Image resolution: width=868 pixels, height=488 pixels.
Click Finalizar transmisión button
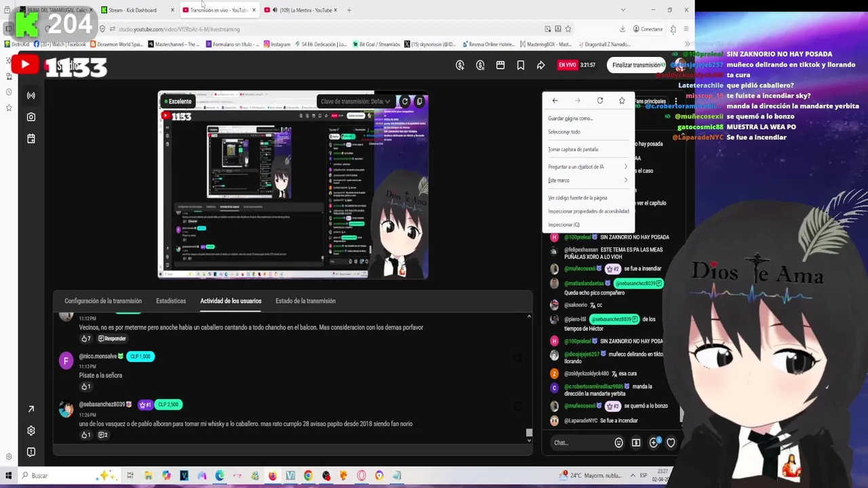point(636,65)
